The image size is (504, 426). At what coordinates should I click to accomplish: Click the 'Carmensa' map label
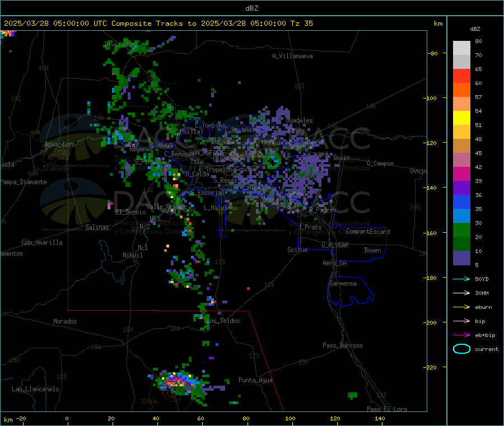click(x=343, y=283)
